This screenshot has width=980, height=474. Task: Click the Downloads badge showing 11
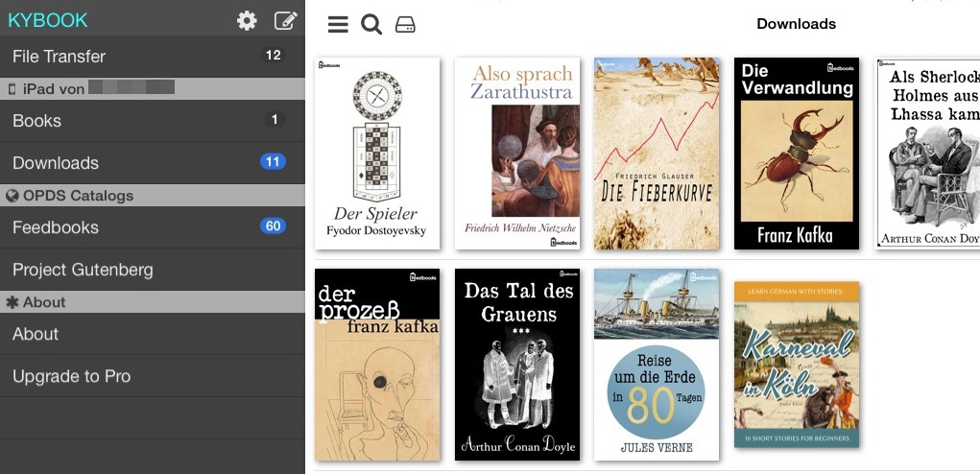tap(274, 162)
